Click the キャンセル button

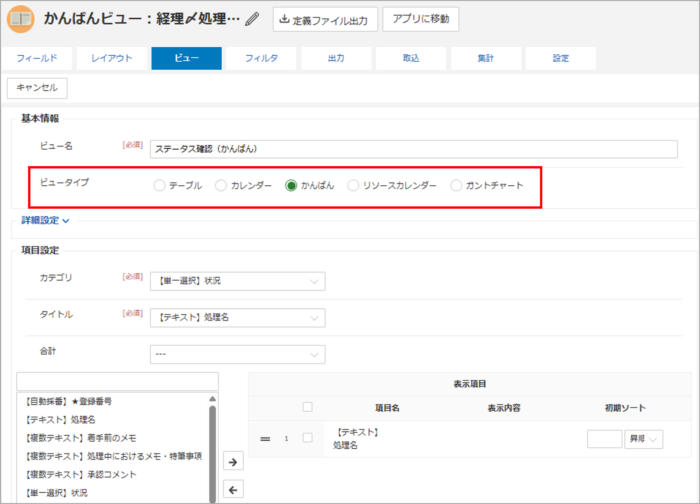(37, 88)
